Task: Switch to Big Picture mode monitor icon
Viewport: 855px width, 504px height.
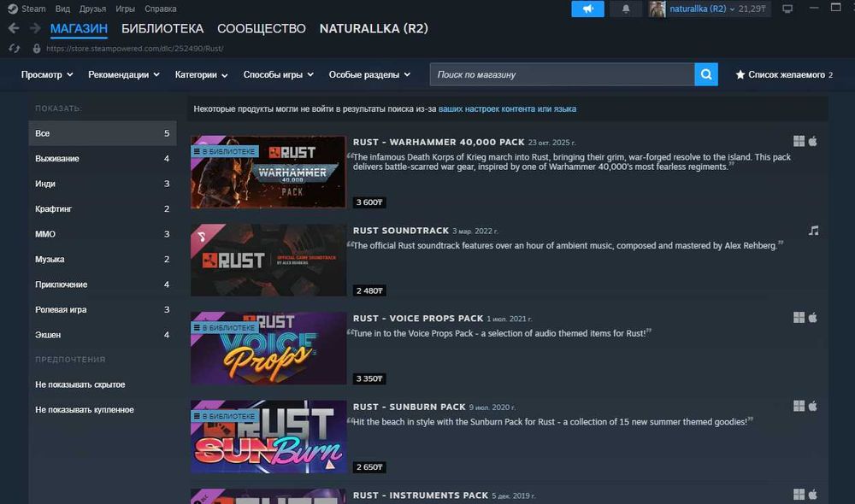Action: click(x=787, y=9)
